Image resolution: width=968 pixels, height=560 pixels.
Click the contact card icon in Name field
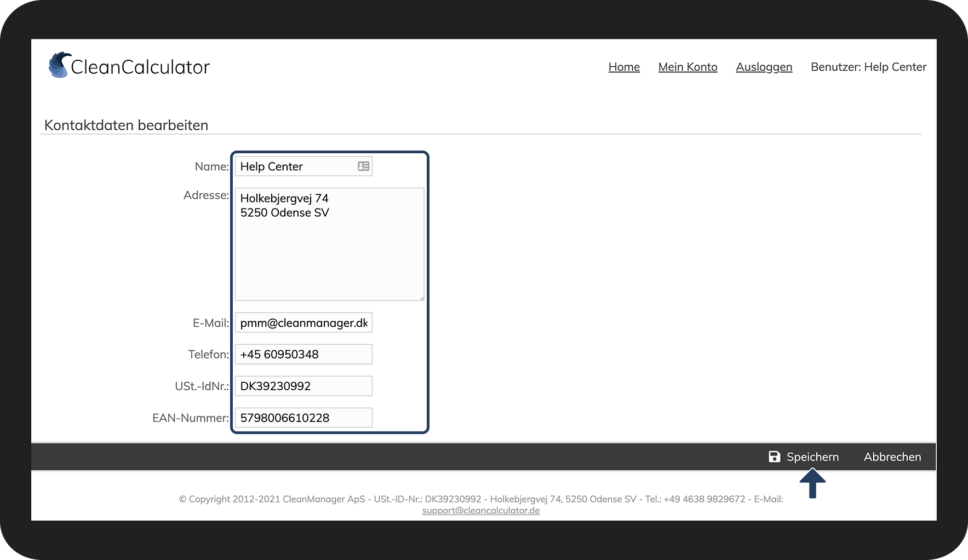pyautogui.click(x=363, y=166)
